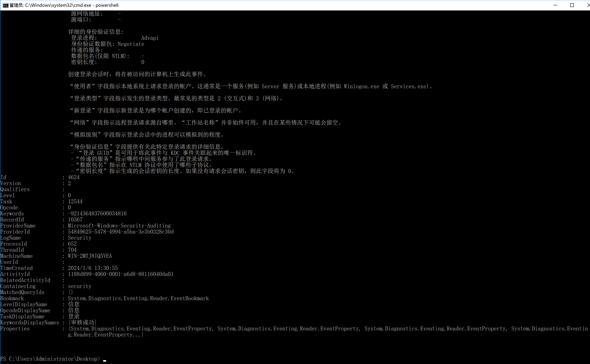Screen dimensions: 590x364
Task: Click the window title text
Action: [x=64, y=5]
